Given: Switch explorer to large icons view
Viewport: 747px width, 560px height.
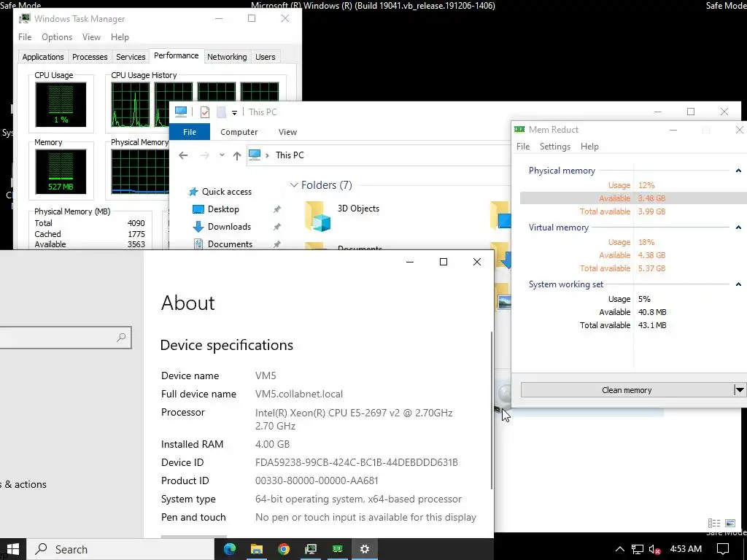Looking at the screenshot, I should coord(730,523).
